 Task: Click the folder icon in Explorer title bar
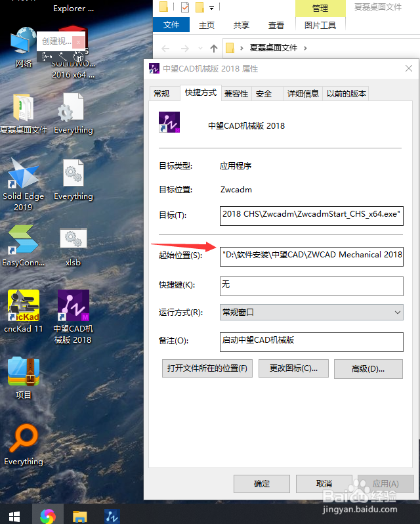point(163,7)
